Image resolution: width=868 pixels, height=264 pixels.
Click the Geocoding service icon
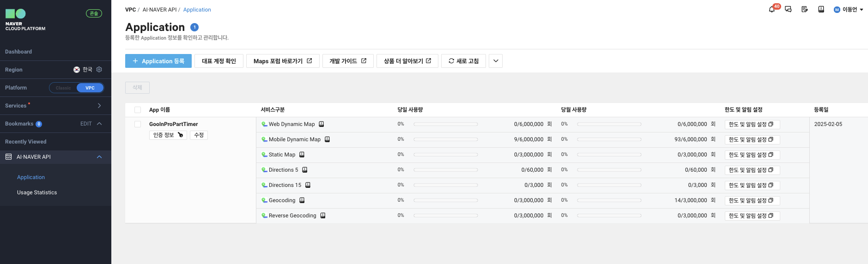point(264,200)
